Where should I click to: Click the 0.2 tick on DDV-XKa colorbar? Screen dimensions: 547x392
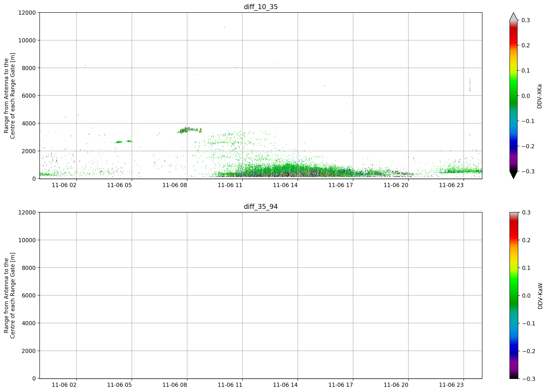click(526, 45)
